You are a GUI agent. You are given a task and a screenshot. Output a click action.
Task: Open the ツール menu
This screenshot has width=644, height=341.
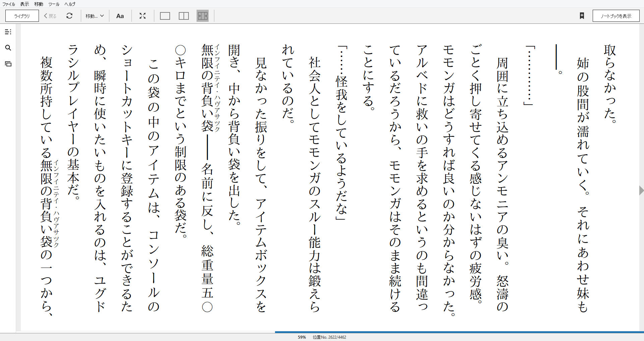tap(54, 4)
